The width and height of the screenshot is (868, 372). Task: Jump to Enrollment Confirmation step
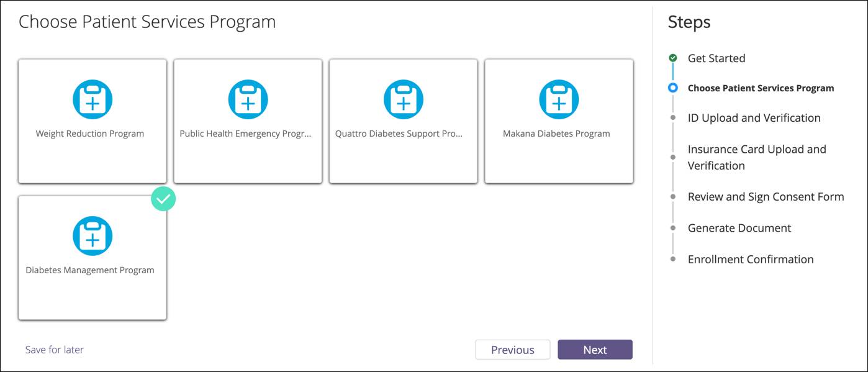click(751, 260)
